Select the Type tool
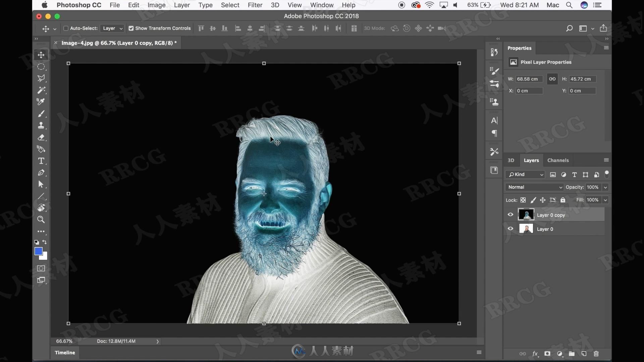The height and width of the screenshot is (362, 644). [x=41, y=160]
